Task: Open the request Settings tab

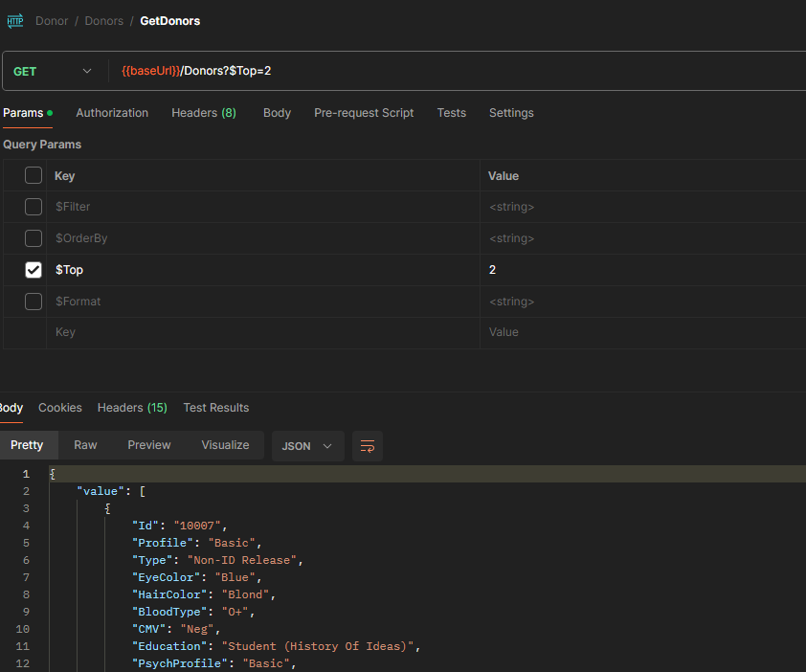Action: coord(511,113)
